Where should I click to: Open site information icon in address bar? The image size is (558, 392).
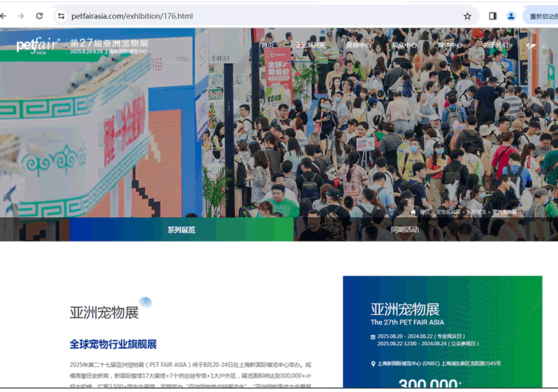pyautogui.click(x=61, y=16)
